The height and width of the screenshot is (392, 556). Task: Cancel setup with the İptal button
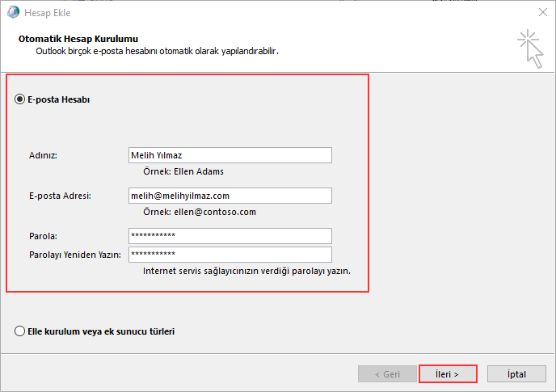tap(516, 374)
